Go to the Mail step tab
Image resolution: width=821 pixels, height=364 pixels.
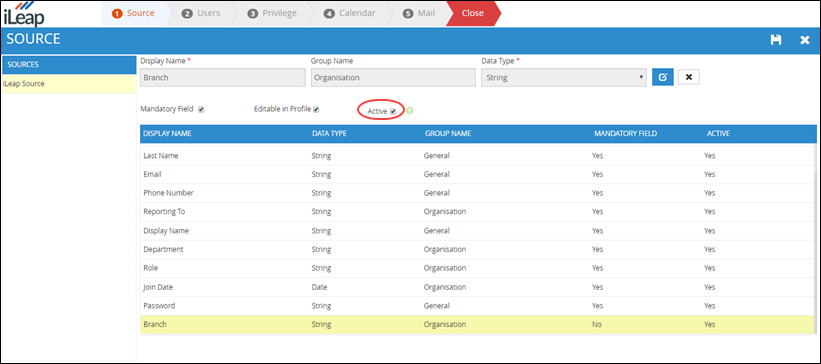(x=419, y=13)
